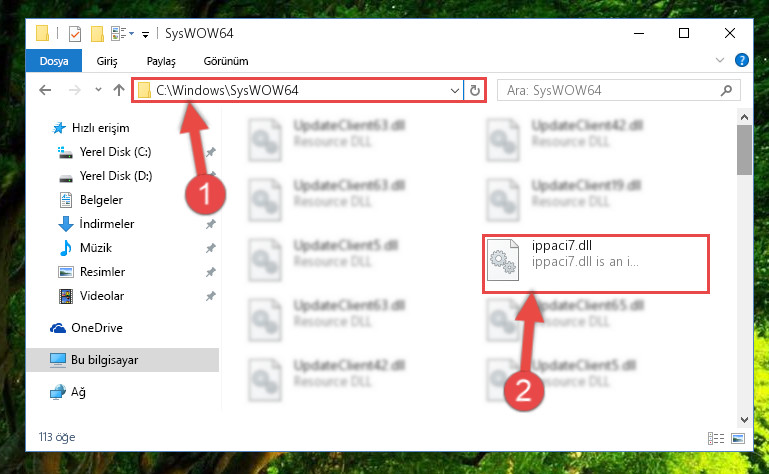Click inside the Ara: SysWOW64 search box

coord(611,90)
